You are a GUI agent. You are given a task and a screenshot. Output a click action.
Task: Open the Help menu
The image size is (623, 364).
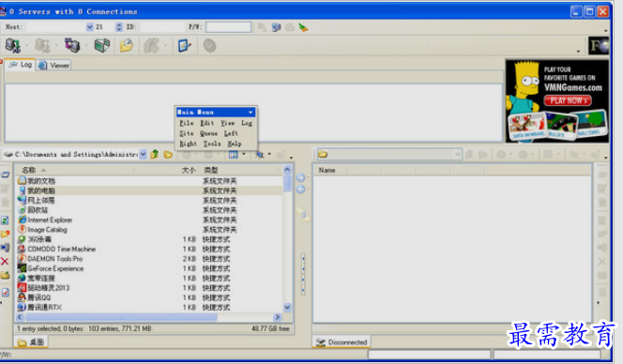[234, 144]
